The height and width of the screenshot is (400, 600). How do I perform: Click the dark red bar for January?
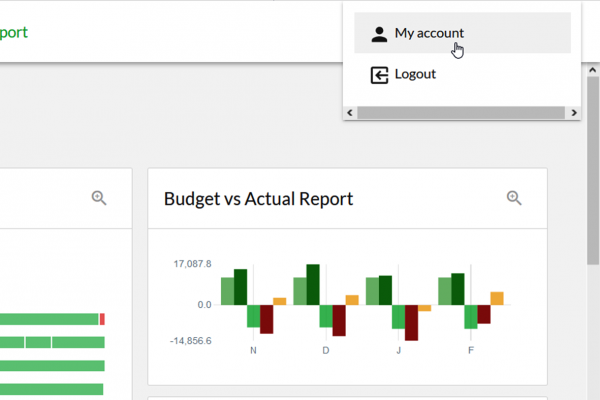pyautogui.click(x=411, y=323)
